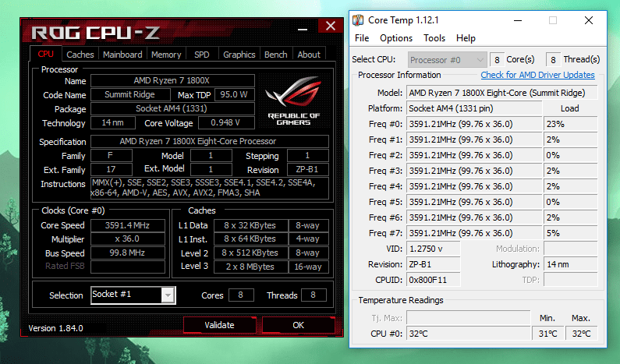
Task: Click the processor Name field AMD Ryzen 7 1800X
Action: click(x=172, y=80)
